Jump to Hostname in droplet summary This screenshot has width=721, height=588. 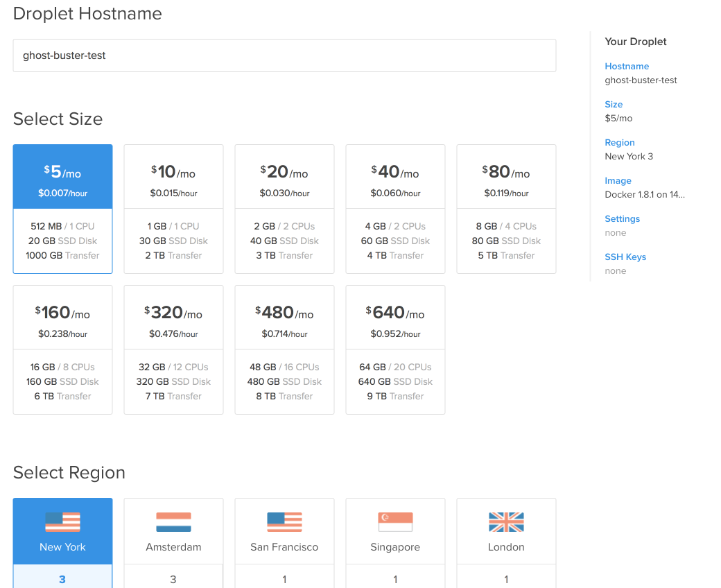pyautogui.click(x=627, y=67)
